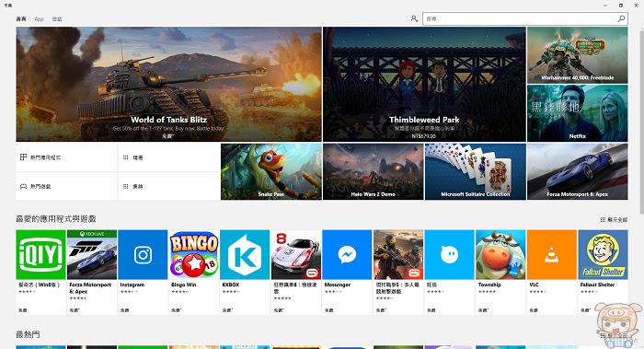Screen dimensions: 644x349
Task: Open Forza Motorsport 6: Apex featured tile
Action: coord(578,171)
